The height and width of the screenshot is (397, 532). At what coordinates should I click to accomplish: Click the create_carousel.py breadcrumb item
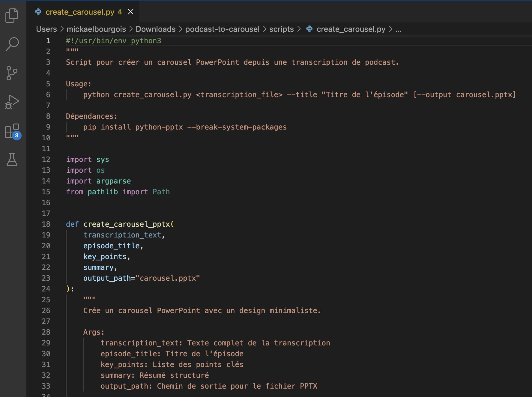351,29
